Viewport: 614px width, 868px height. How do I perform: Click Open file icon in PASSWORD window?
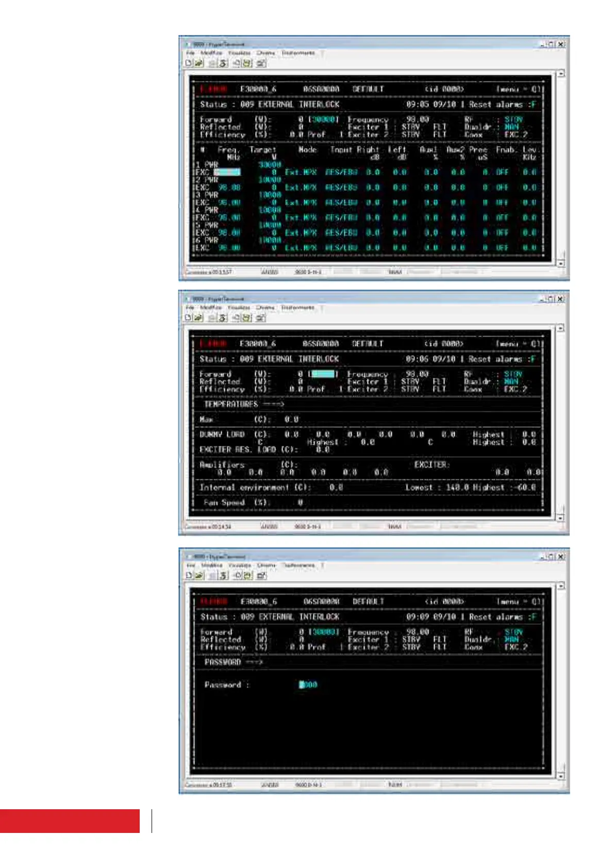click(198, 576)
